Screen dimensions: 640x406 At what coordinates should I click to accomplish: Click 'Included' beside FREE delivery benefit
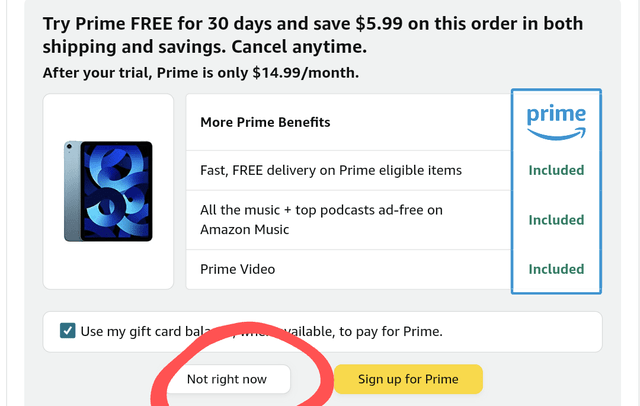pos(556,170)
